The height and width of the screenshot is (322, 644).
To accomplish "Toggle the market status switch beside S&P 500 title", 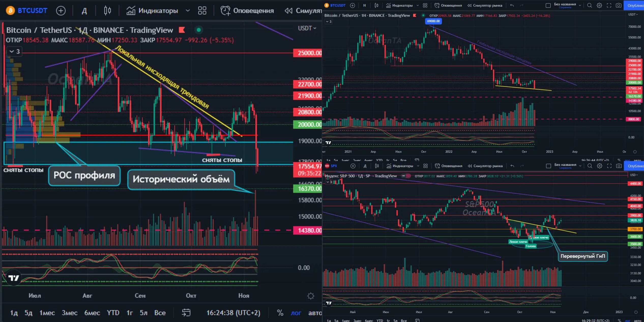I will point(406,176).
